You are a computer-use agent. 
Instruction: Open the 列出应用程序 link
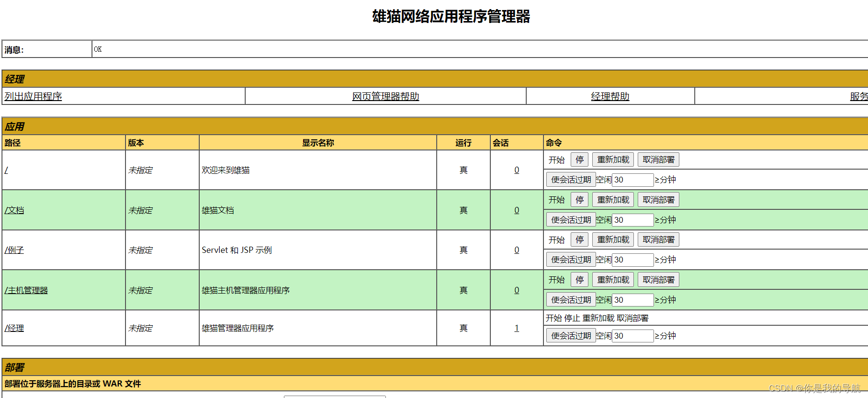coord(33,96)
